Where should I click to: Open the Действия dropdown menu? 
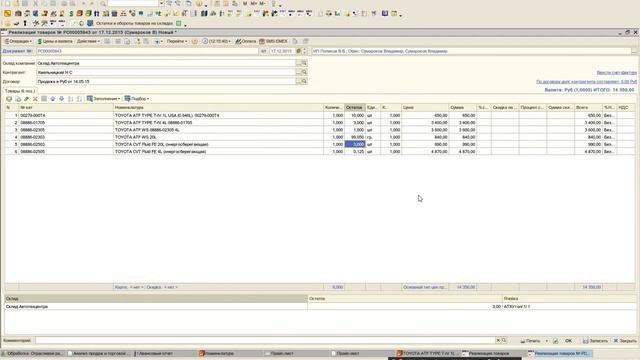click(88, 41)
